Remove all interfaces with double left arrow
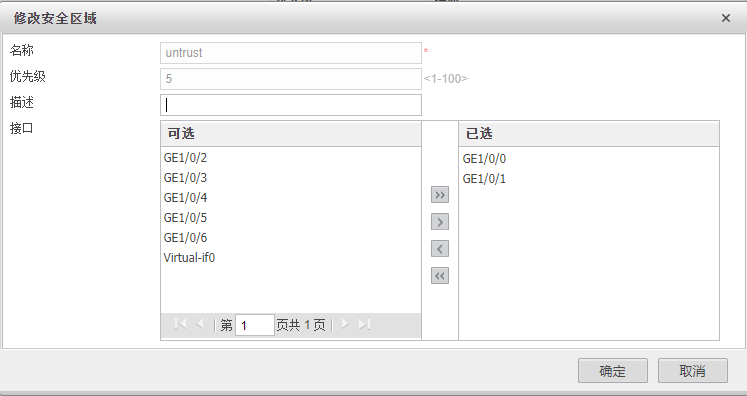The width and height of the screenshot is (747, 396). (440, 275)
